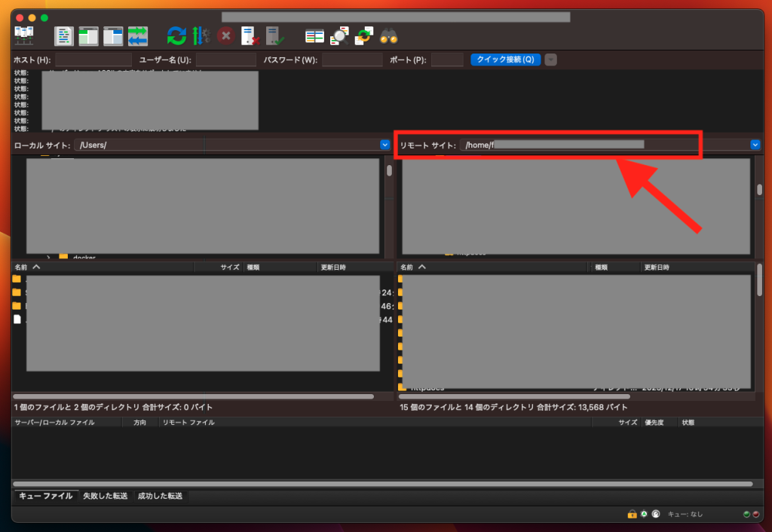The image size is (772, 532).
Task: Expand the ローカル サイト path dropdown
Action: [x=384, y=145]
